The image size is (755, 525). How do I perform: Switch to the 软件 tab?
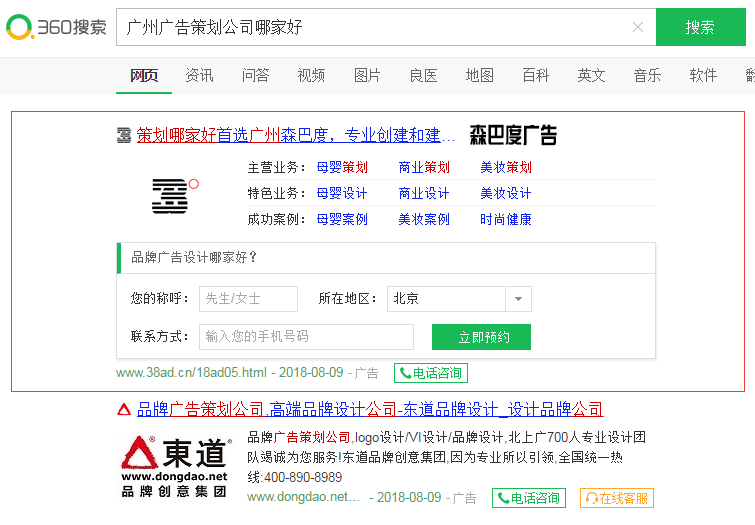click(x=703, y=75)
